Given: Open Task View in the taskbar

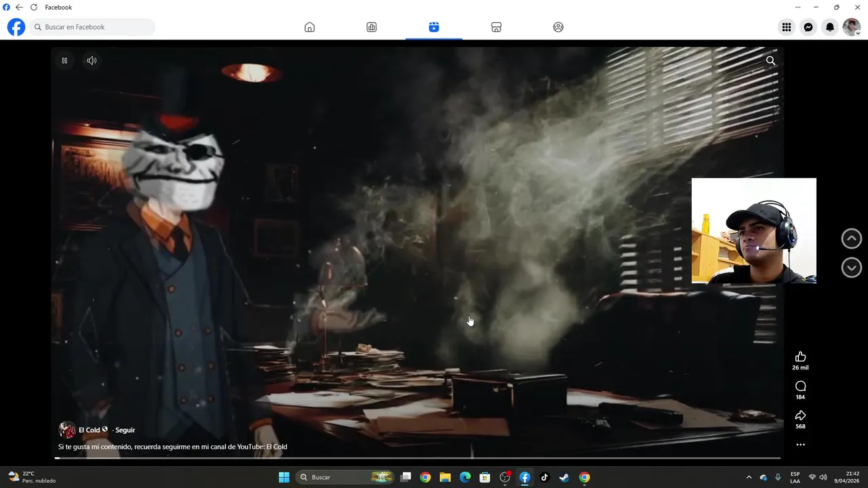Looking at the screenshot, I should coord(406,477).
